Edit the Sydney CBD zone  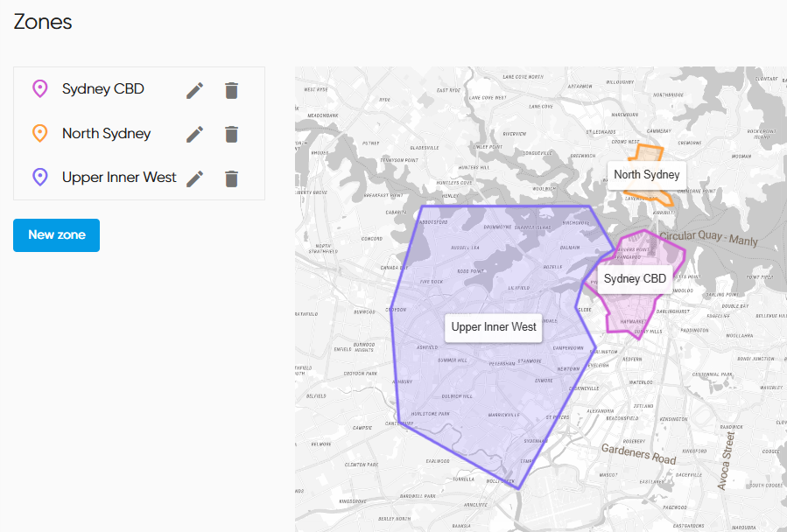pos(194,90)
